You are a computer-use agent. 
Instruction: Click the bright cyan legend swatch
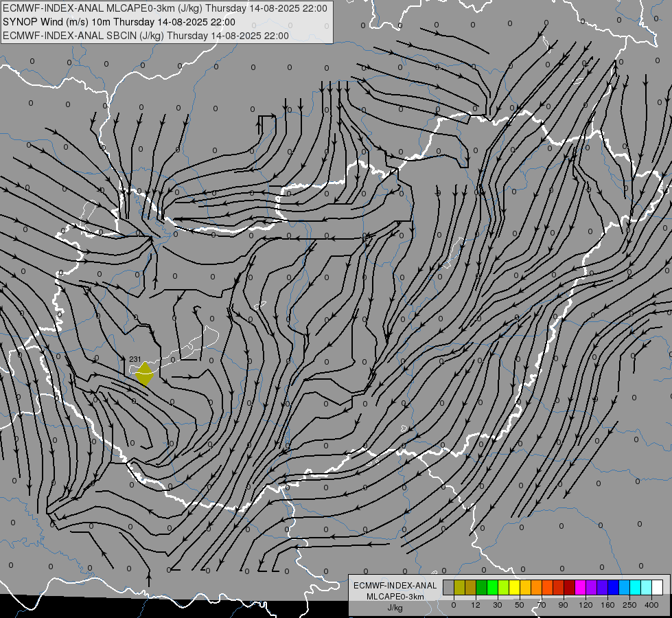[636, 587]
